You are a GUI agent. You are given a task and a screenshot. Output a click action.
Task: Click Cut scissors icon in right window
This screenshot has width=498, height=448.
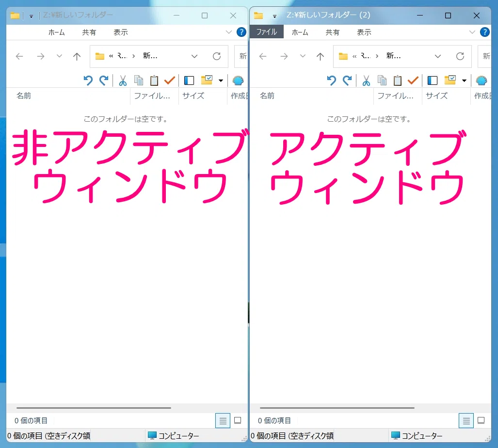pyautogui.click(x=366, y=80)
